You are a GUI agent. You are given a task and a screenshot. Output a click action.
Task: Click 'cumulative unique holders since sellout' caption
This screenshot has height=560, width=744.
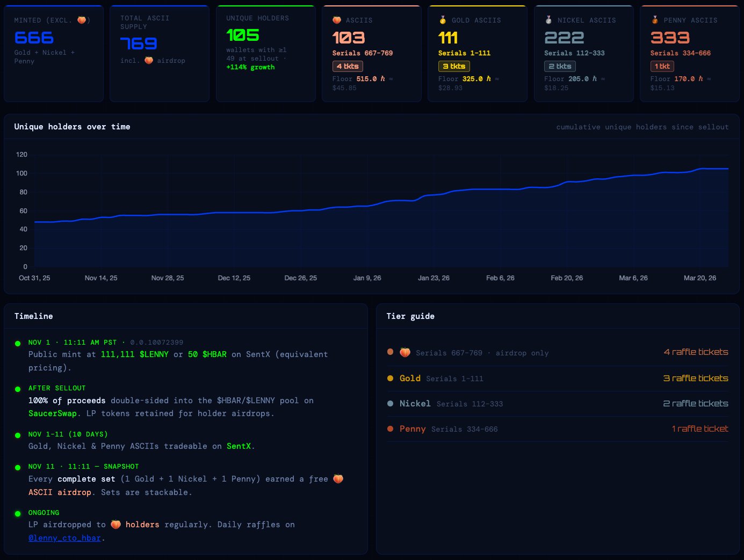tap(642, 127)
